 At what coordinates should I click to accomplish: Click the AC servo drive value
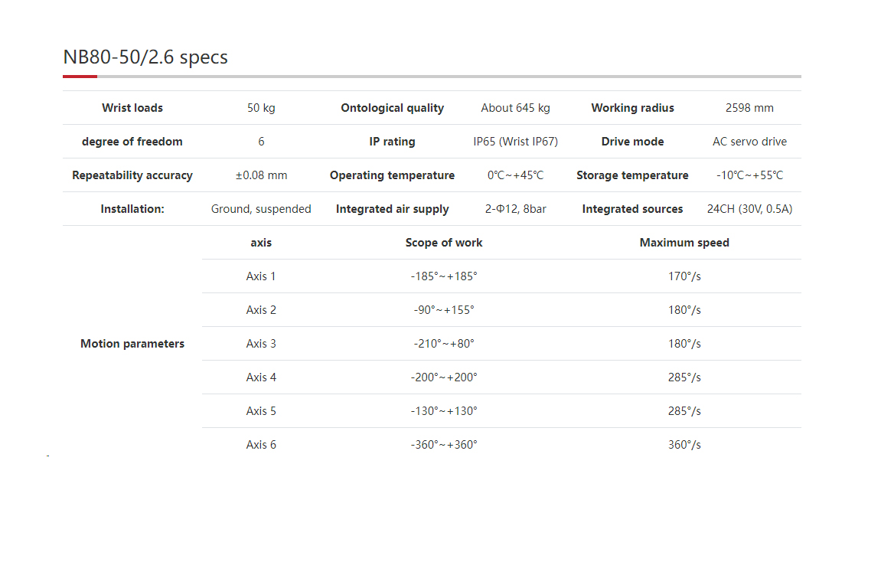tap(749, 142)
